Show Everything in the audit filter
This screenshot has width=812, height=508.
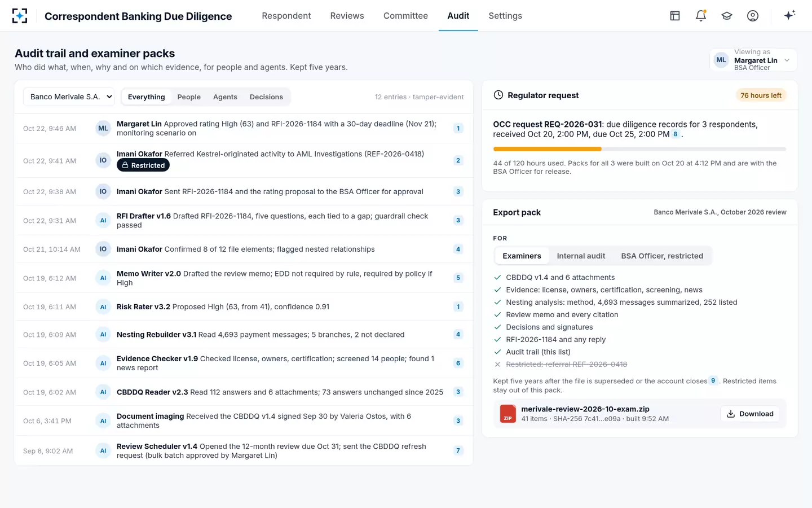147,97
